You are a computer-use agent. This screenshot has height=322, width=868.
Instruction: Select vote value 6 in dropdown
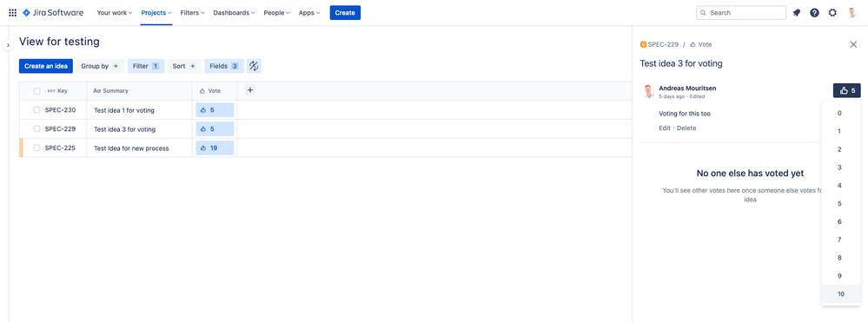[x=840, y=221]
